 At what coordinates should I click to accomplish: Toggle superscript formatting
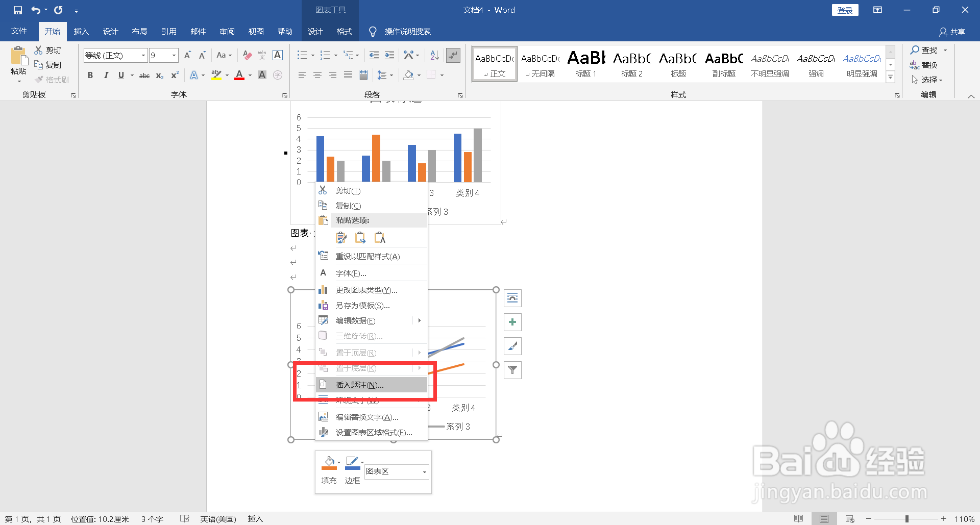pos(175,75)
